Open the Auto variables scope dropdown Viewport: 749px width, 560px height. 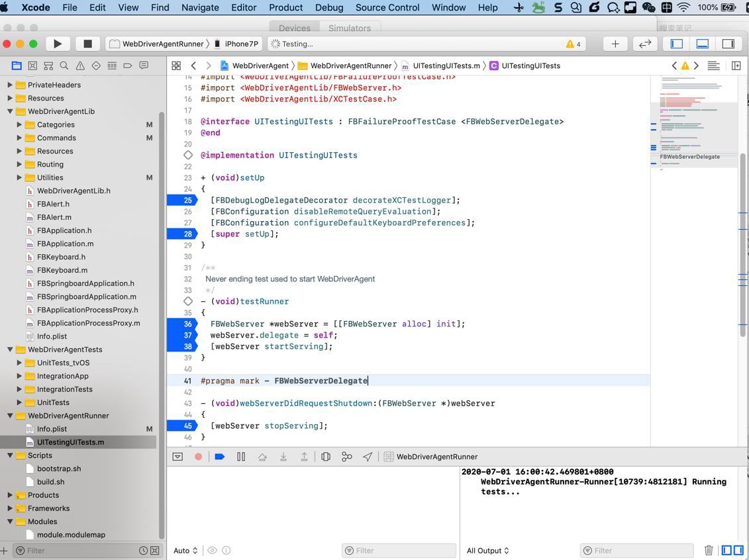pyautogui.click(x=185, y=551)
